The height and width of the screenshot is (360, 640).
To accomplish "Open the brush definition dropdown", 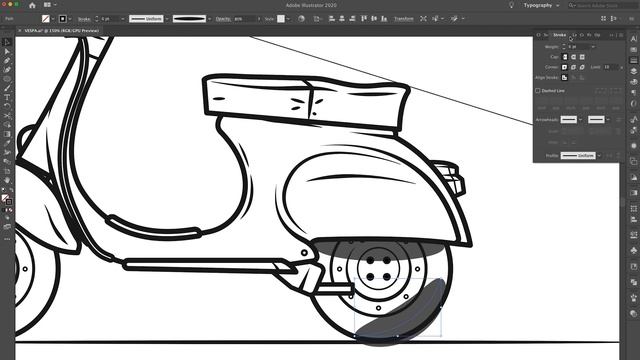I will tap(210, 19).
